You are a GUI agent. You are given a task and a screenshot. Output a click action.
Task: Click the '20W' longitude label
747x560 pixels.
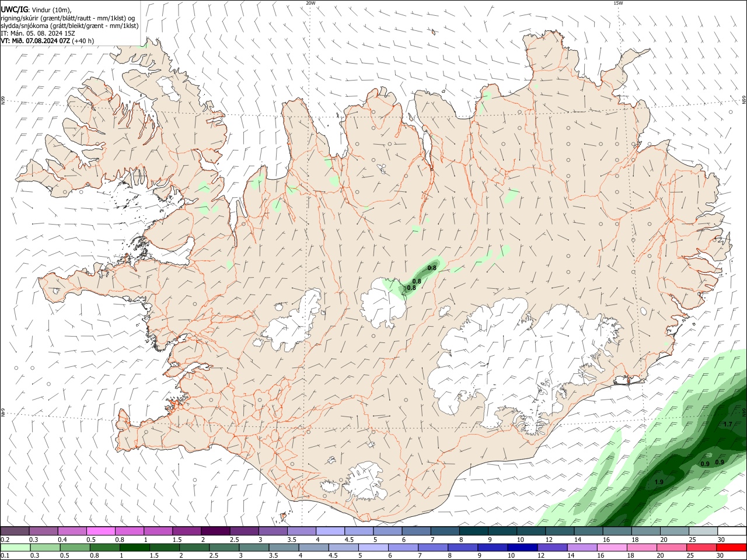311,3
